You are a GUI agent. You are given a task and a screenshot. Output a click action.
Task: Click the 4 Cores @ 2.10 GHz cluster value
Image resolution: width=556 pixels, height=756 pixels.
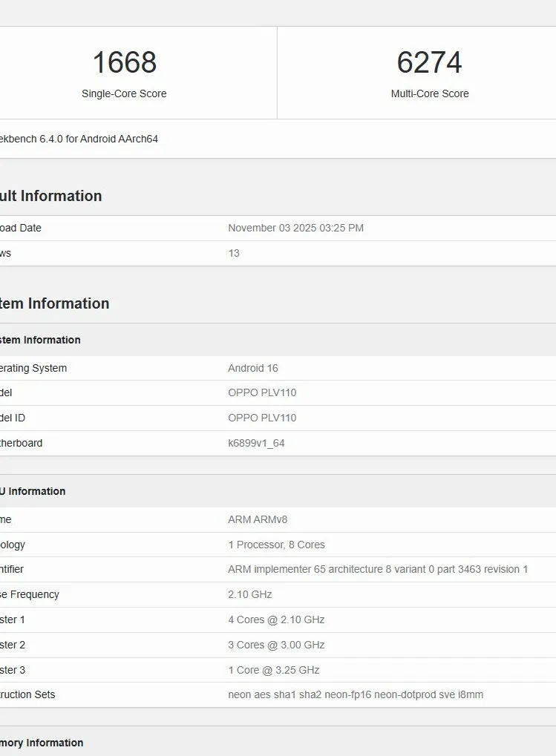pyautogui.click(x=276, y=619)
